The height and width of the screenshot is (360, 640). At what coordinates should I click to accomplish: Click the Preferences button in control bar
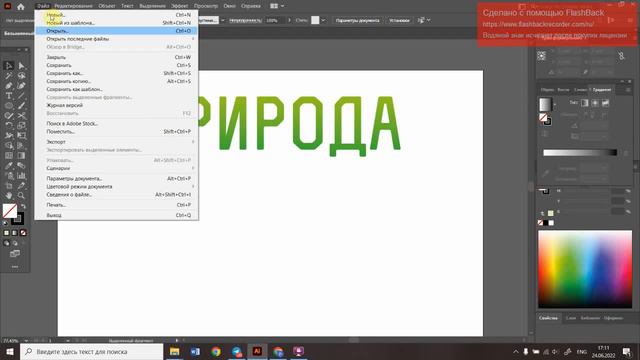pos(399,20)
